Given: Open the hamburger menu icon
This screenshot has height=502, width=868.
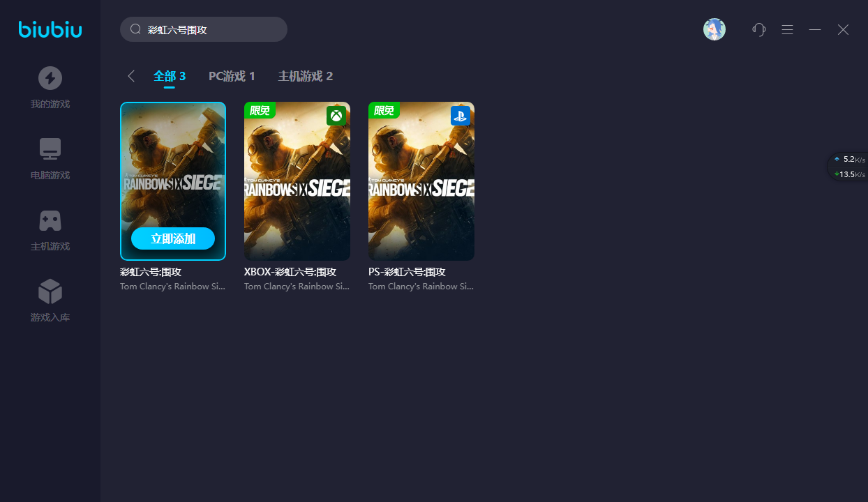Looking at the screenshot, I should point(787,29).
